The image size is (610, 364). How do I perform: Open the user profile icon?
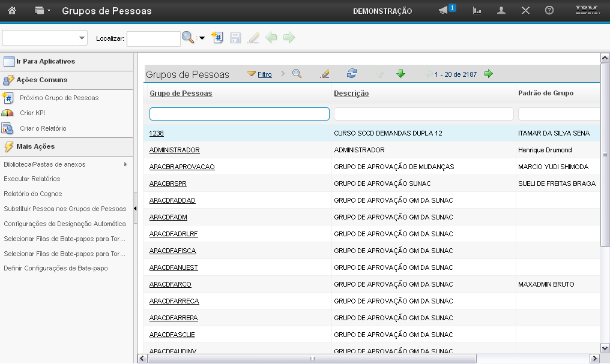coord(501,11)
